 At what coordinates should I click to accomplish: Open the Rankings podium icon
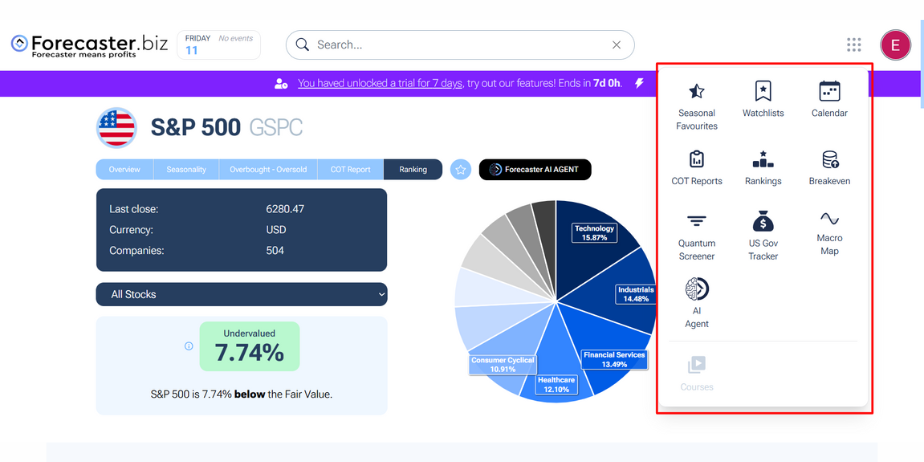click(x=763, y=159)
